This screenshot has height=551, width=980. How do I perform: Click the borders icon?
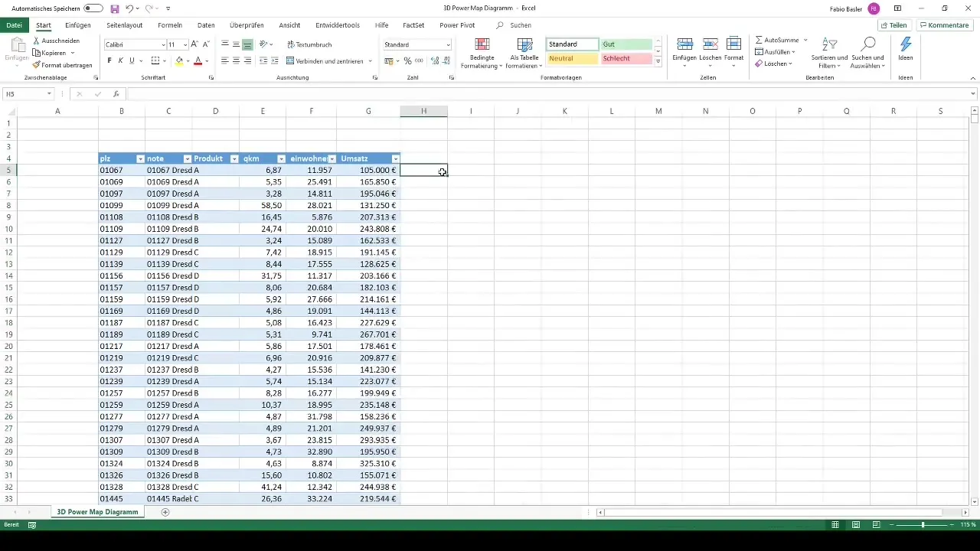pos(155,60)
